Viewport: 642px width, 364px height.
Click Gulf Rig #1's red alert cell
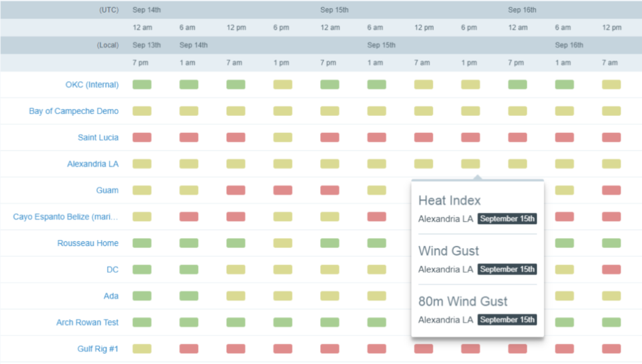tap(189, 349)
